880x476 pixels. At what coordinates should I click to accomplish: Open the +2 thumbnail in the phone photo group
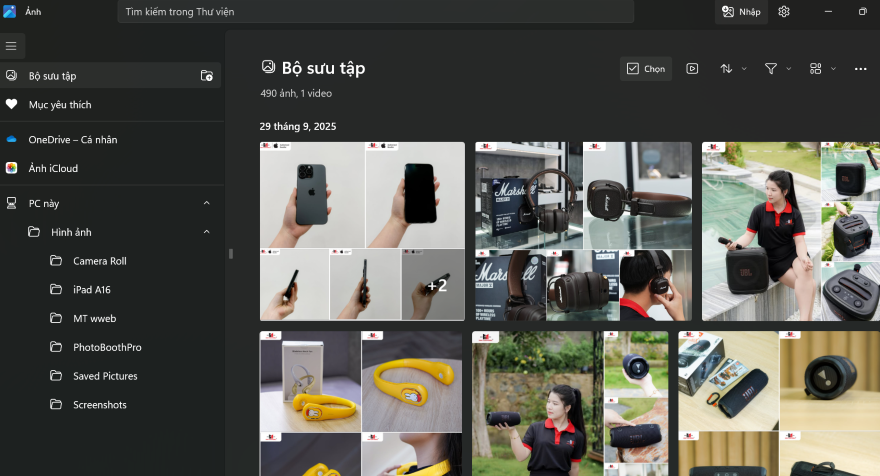click(x=434, y=285)
